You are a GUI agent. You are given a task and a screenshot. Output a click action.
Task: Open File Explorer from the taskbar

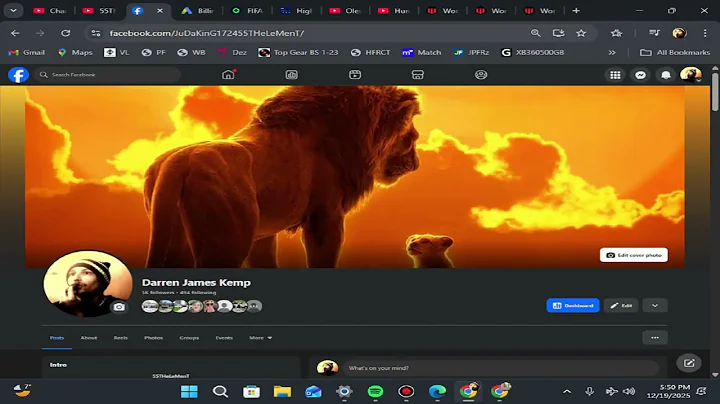coord(282,392)
